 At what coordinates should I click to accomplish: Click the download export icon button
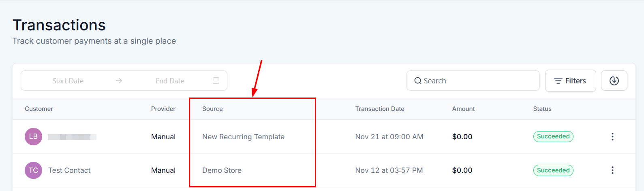click(614, 81)
